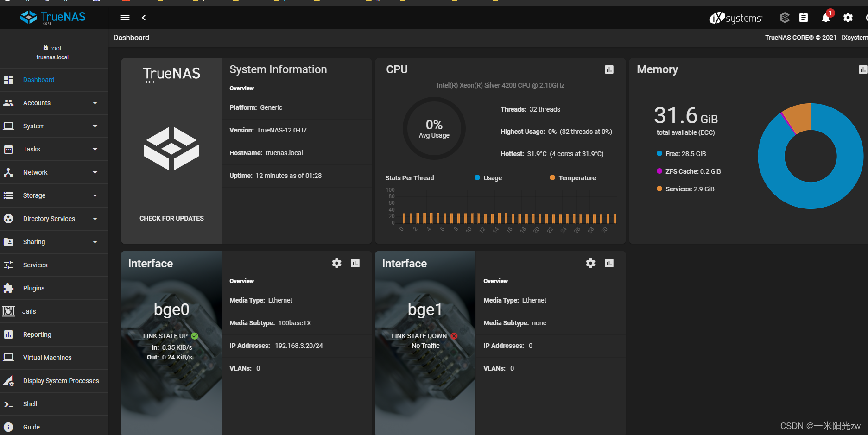Click the CPU average usage gauge
This screenshot has height=435, width=868.
[434, 128]
